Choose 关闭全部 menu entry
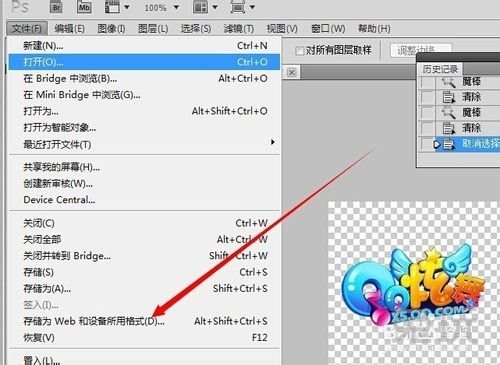Image resolution: width=500 pixels, height=365 pixels. click(144, 239)
